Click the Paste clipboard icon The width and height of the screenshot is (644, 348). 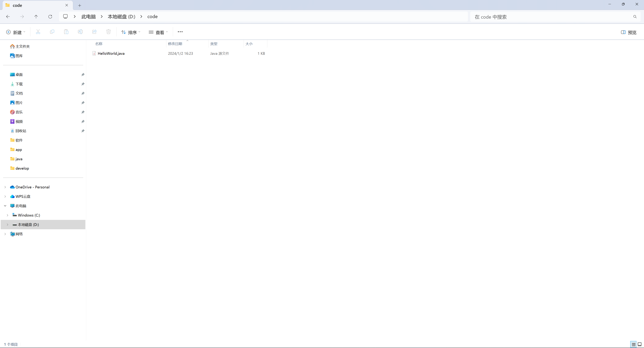coord(66,32)
